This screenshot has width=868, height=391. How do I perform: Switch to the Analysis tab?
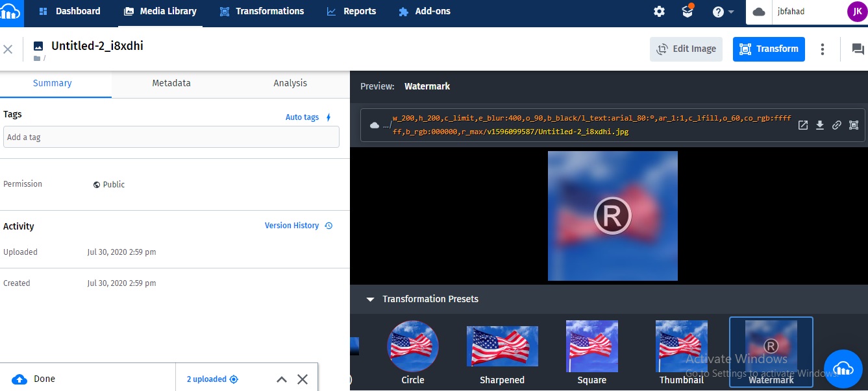pyautogui.click(x=290, y=83)
